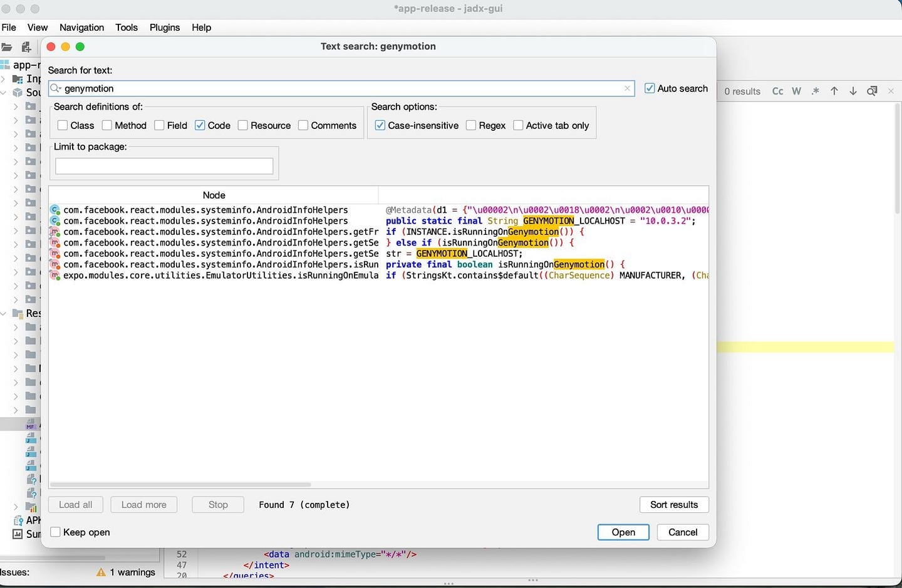
Task: Toggle regex .* in code search bar
Action: [x=815, y=91]
